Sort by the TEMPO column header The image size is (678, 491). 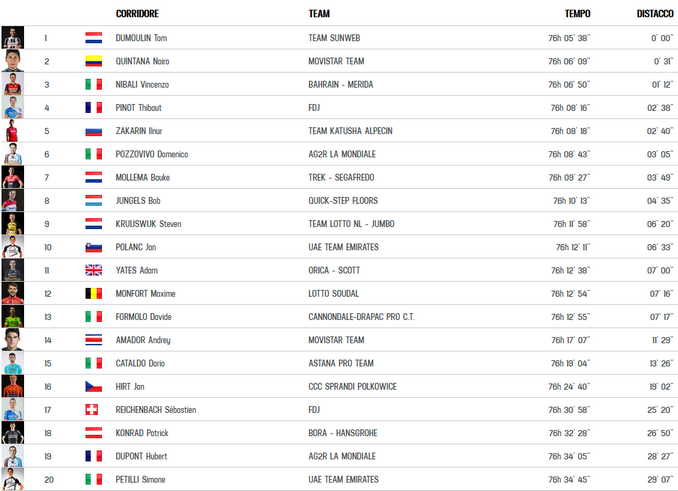pyautogui.click(x=577, y=14)
